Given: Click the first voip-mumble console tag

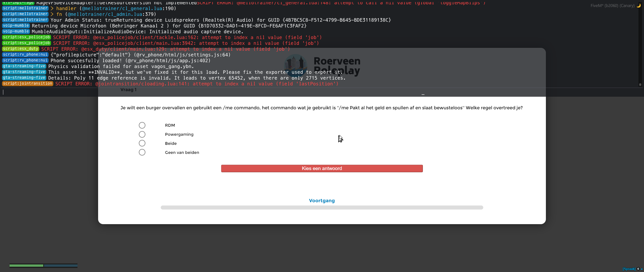Looking at the screenshot, I should pyautogui.click(x=16, y=26).
